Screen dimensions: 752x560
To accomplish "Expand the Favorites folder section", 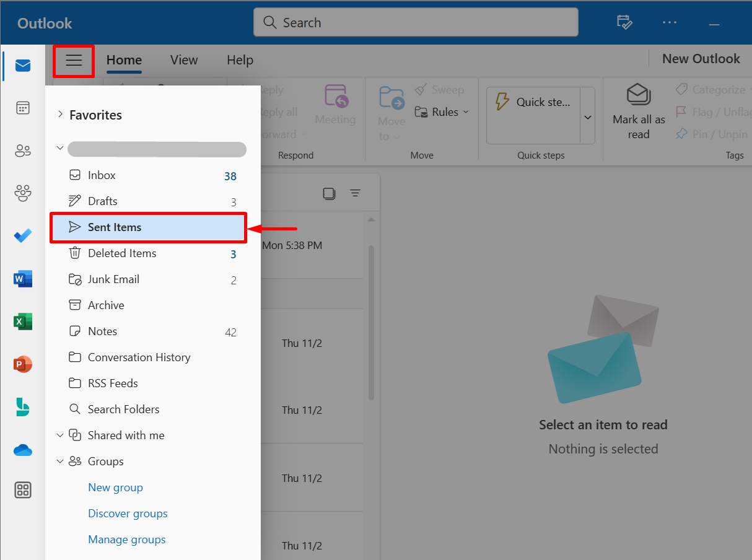I will (60, 115).
